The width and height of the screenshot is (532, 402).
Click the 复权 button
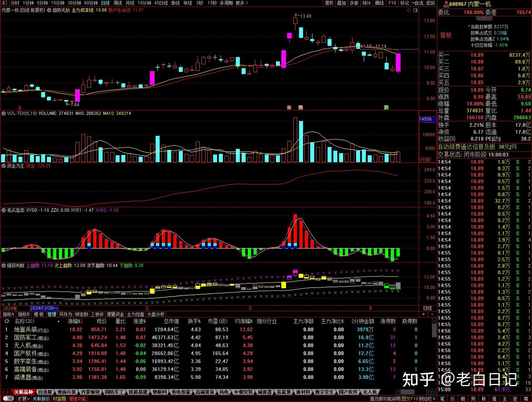tap(329, 3)
